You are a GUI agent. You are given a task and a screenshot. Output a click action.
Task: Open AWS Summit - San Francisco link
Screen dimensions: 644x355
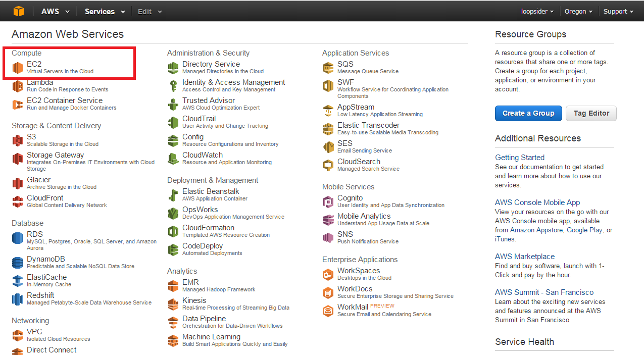tap(544, 292)
